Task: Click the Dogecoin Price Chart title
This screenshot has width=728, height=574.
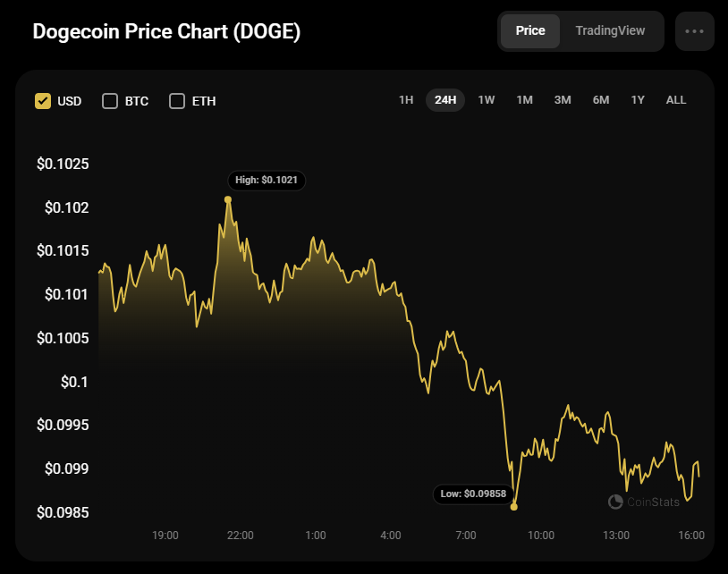Action: coord(166,31)
